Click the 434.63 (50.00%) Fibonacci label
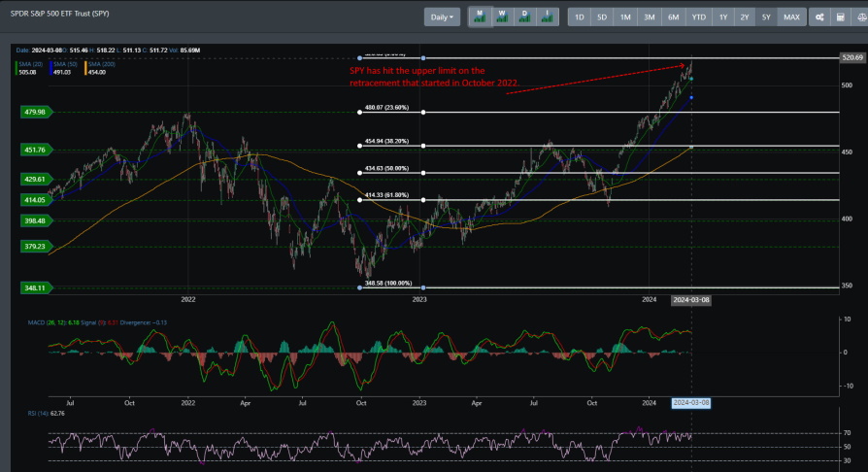This screenshot has height=472, width=868. (x=386, y=168)
